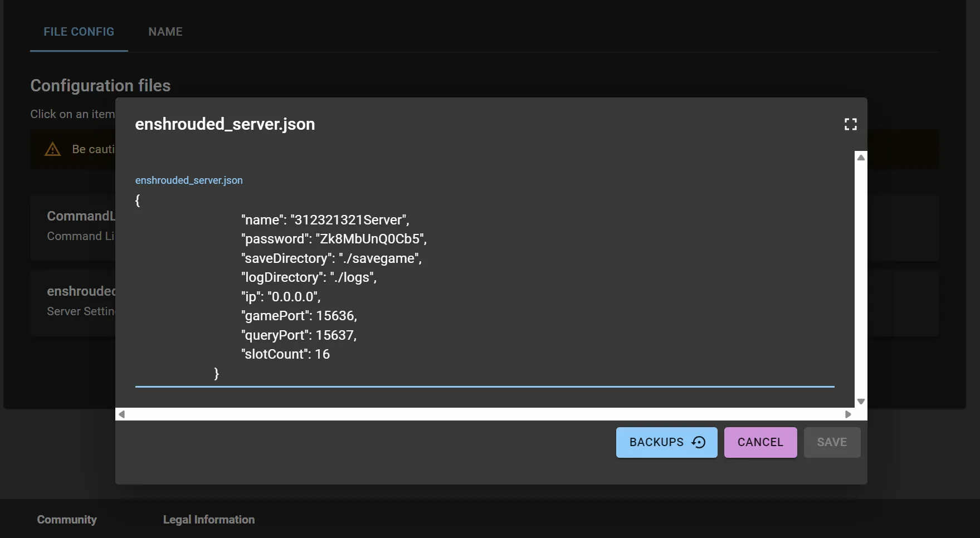
Task: Click the "queryPort": 15637 line
Action: pyautogui.click(x=299, y=335)
